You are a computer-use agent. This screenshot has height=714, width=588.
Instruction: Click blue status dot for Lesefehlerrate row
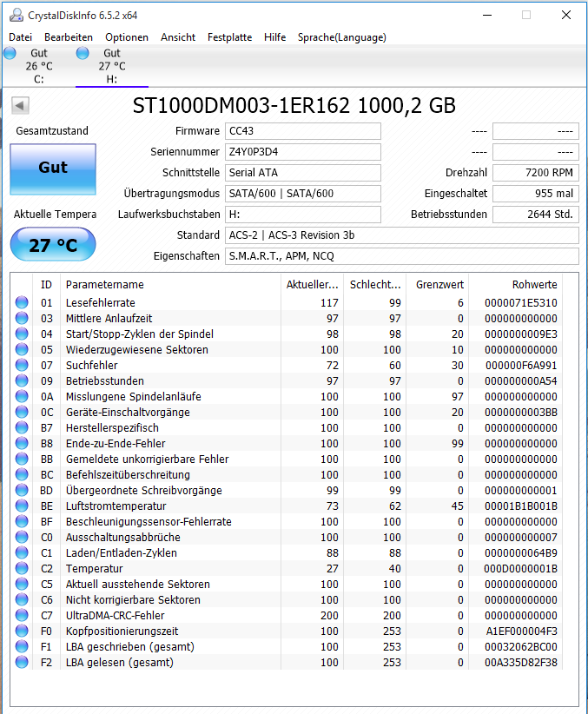pyautogui.click(x=22, y=302)
